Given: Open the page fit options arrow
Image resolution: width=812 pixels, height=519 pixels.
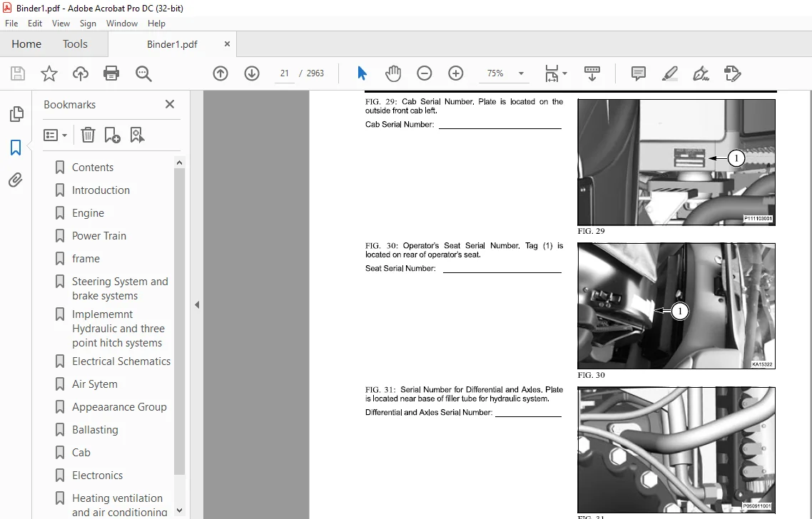Looking at the screenshot, I should pyautogui.click(x=564, y=73).
